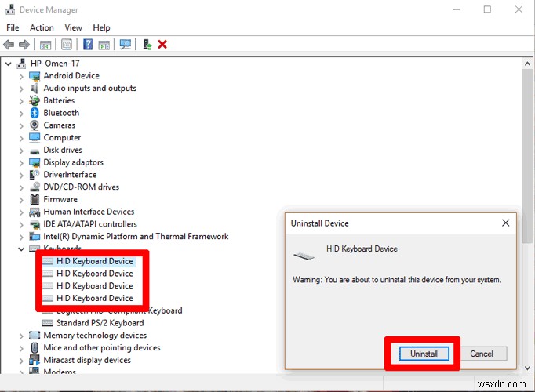Expand Mice and other pointing devices node
This screenshot has width=535, height=392.
click(21, 348)
